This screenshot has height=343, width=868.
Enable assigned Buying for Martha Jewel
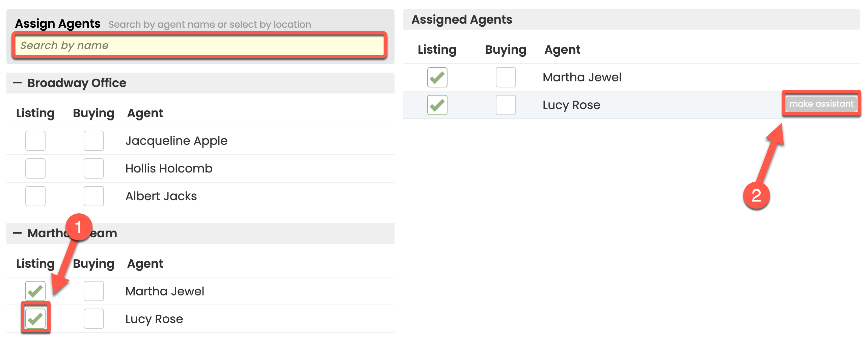click(506, 77)
